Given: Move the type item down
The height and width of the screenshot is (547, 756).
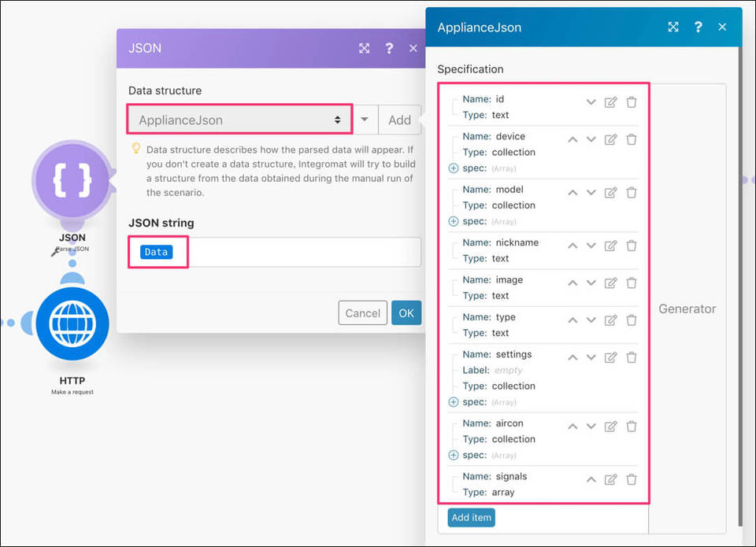Looking at the screenshot, I should pos(591,320).
